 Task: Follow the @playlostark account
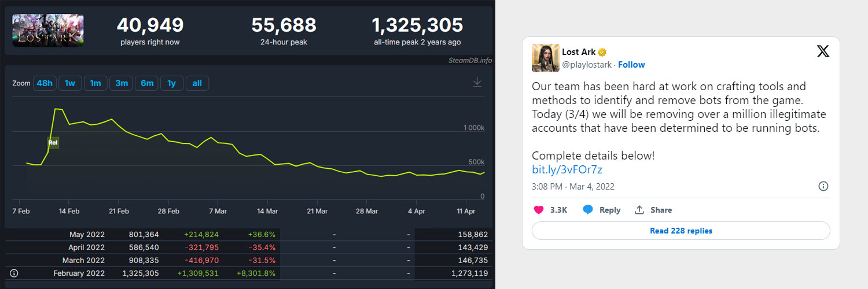(x=631, y=65)
